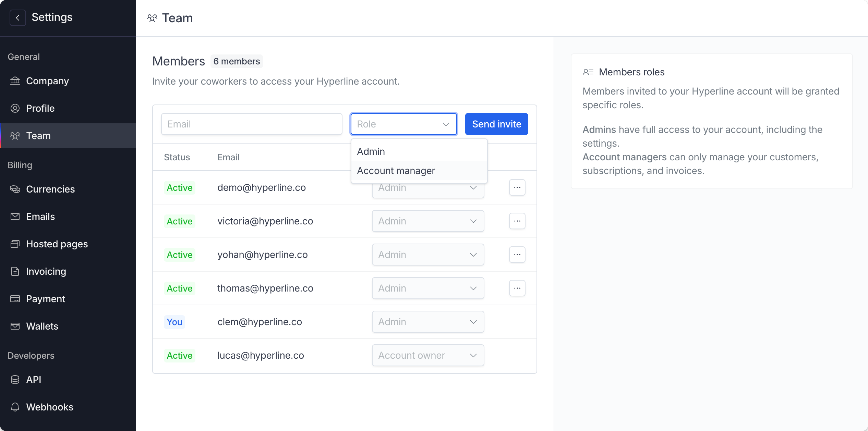Click the Settings title in sidebar
The image size is (868, 431).
(x=52, y=17)
